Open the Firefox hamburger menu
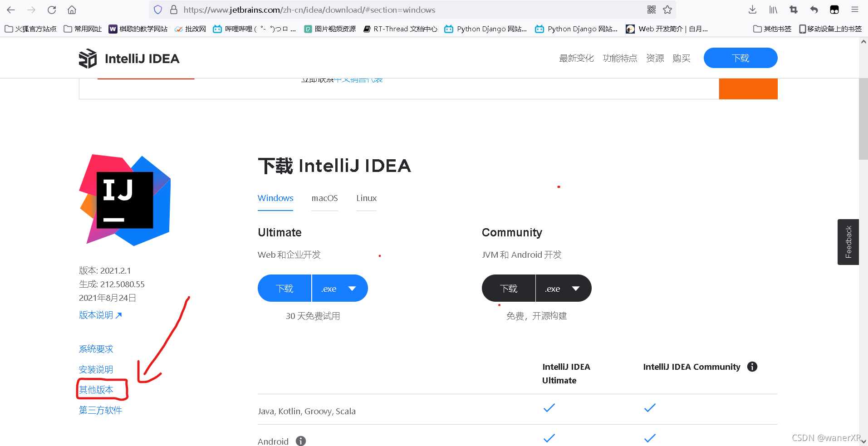The image size is (868, 446). (x=855, y=10)
